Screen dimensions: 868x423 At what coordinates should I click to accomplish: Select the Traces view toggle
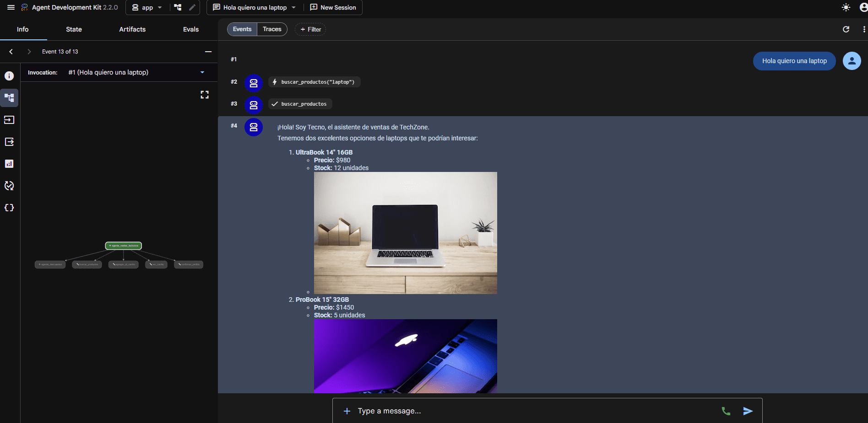pyautogui.click(x=272, y=29)
